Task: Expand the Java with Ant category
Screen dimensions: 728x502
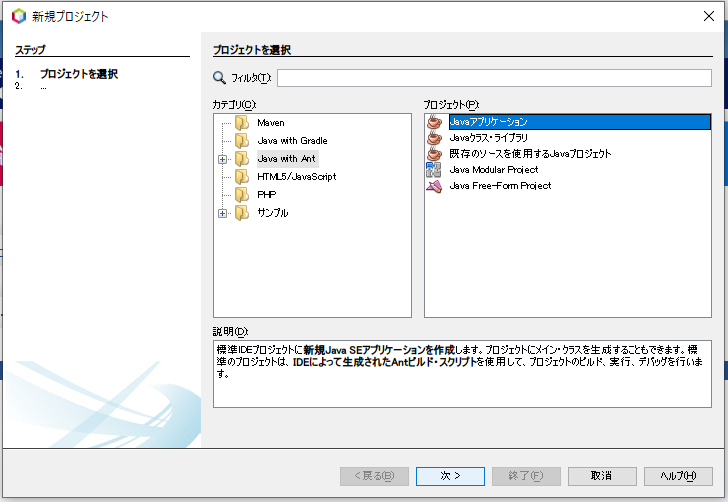Action: tap(222, 159)
